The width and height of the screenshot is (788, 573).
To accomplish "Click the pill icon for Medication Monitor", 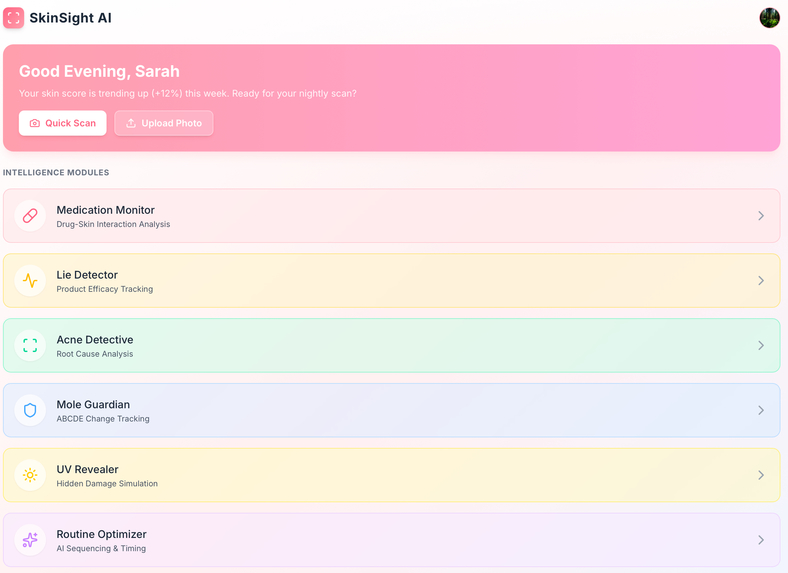I will [x=30, y=216].
